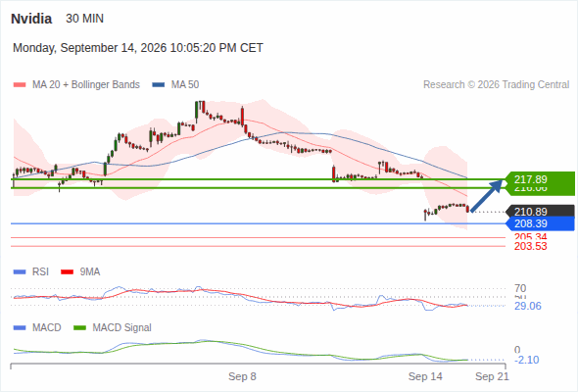Click the red 203.53 support level
Viewport: 578px width, 392px height.
(530, 246)
